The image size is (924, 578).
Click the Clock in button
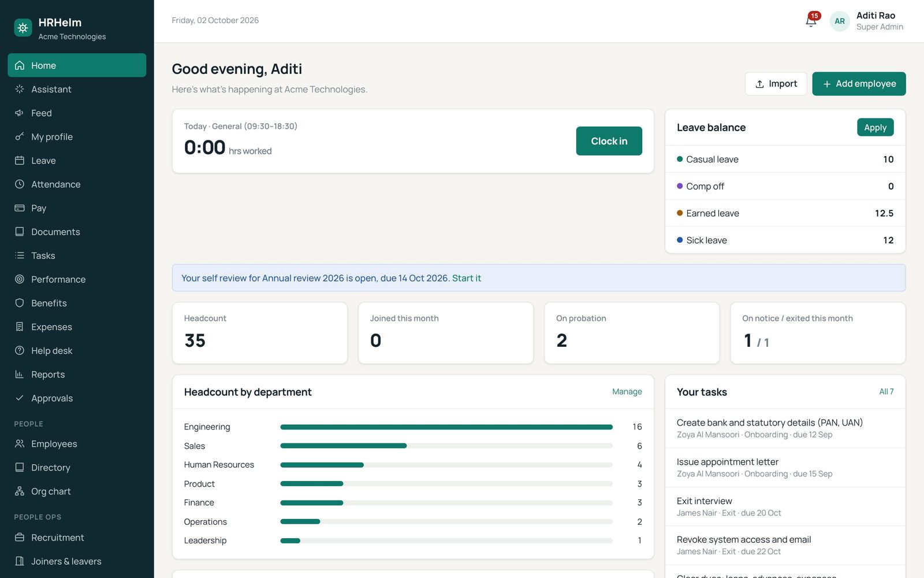pos(609,141)
